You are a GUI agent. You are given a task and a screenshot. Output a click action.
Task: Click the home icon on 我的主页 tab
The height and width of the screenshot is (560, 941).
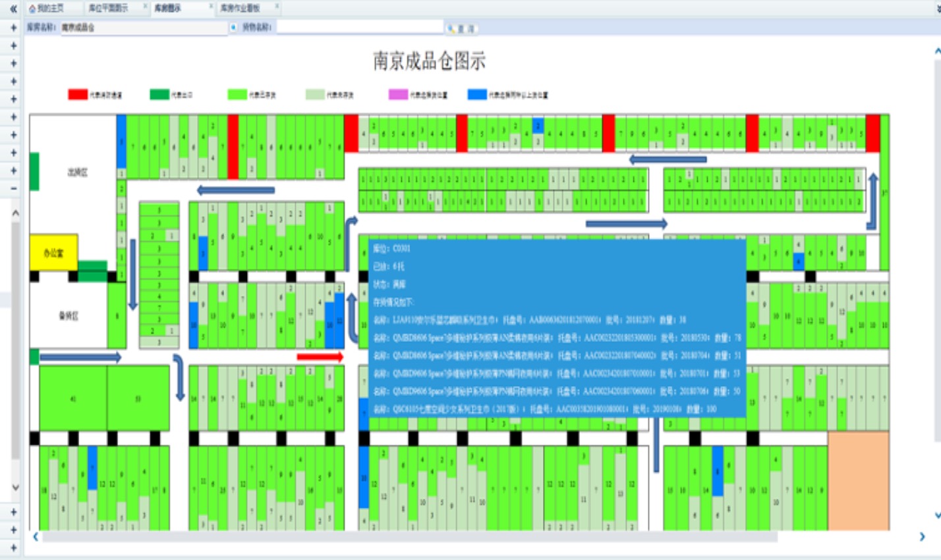[32, 9]
